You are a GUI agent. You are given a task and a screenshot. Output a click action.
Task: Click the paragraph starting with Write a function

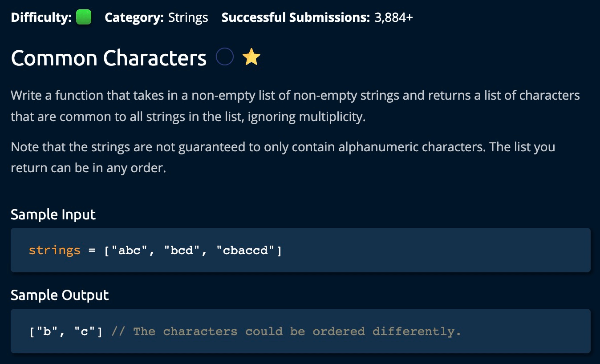(295, 106)
